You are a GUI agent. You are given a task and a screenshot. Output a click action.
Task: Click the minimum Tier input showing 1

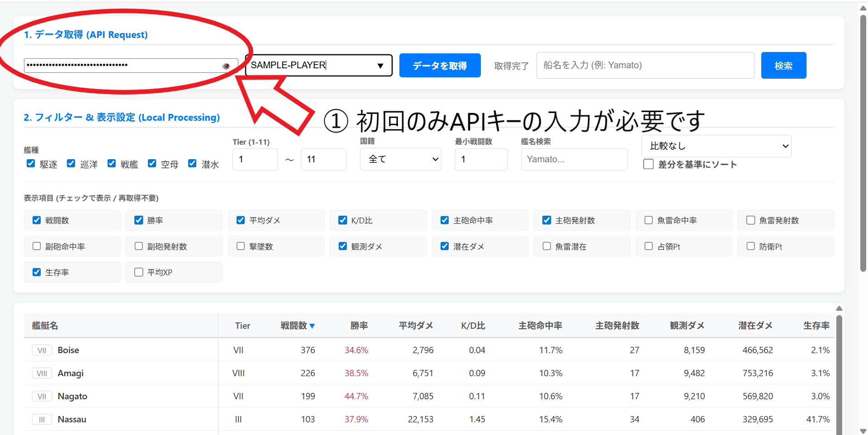coord(255,159)
